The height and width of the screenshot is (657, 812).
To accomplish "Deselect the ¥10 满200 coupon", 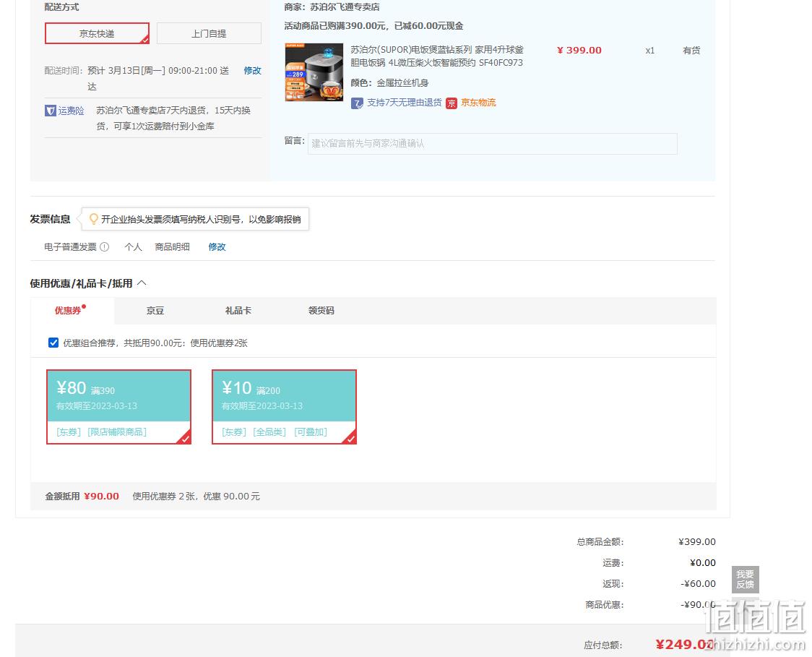I will [x=285, y=407].
